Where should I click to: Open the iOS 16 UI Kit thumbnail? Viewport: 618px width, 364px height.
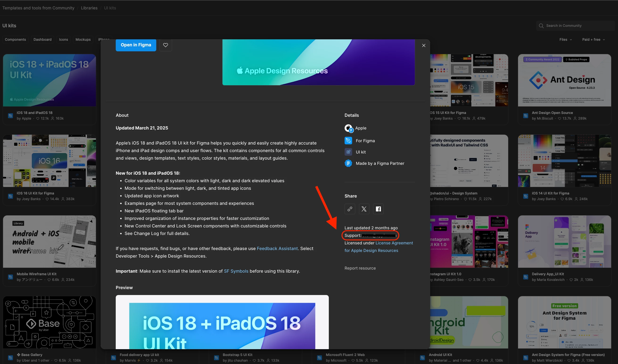point(49,161)
